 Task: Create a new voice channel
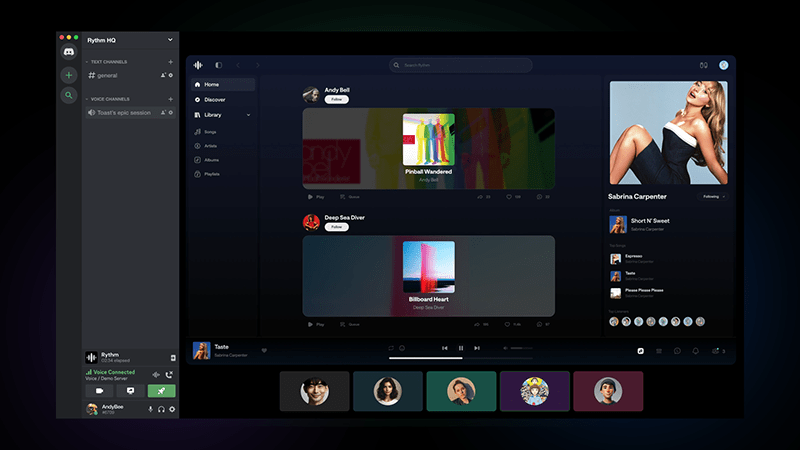[170, 99]
